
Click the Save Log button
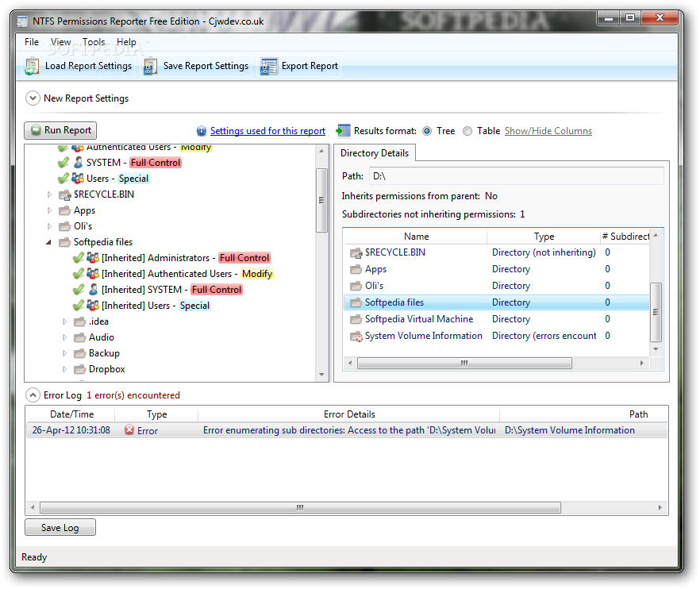(60, 527)
